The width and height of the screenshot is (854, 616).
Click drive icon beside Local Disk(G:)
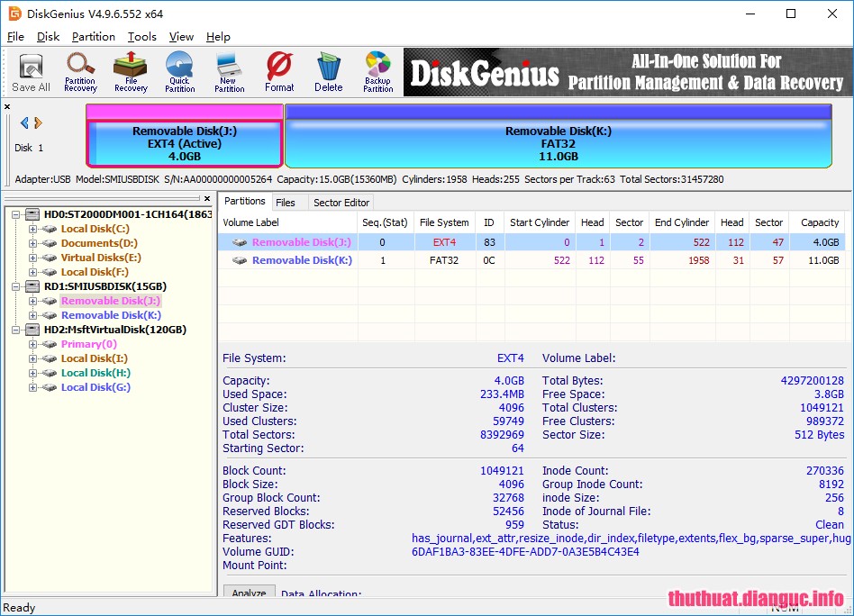[x=50, y=387]
